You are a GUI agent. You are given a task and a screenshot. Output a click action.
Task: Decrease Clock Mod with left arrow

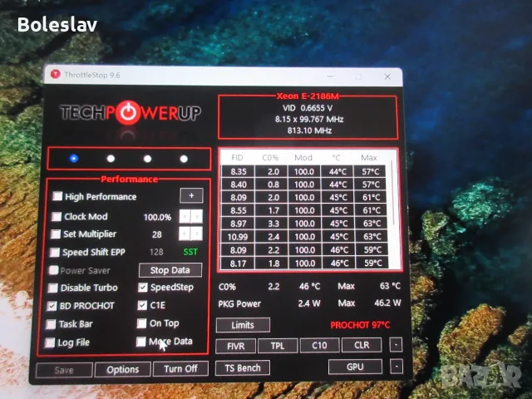[185, 216]
